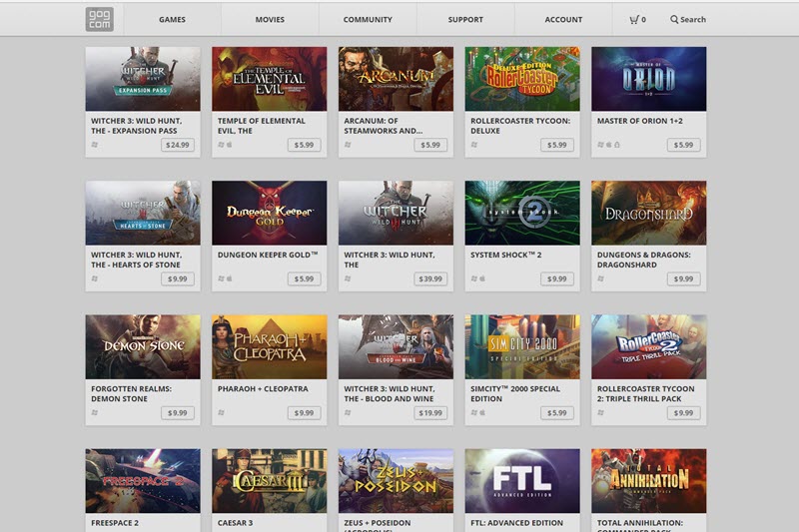Viewport: 799px width, 532px height.
Task: Click the title "FREESPACE 2"
Action: coord(115,523)
